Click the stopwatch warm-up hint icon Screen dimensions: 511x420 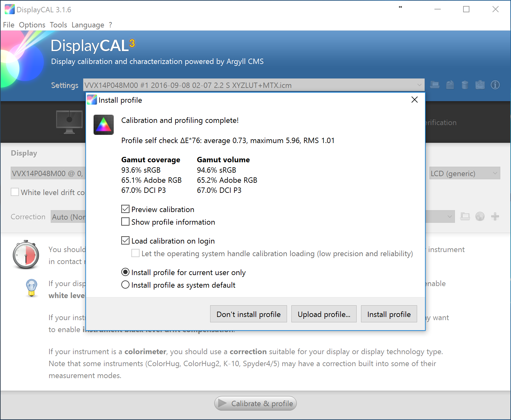tap(26, 255)
